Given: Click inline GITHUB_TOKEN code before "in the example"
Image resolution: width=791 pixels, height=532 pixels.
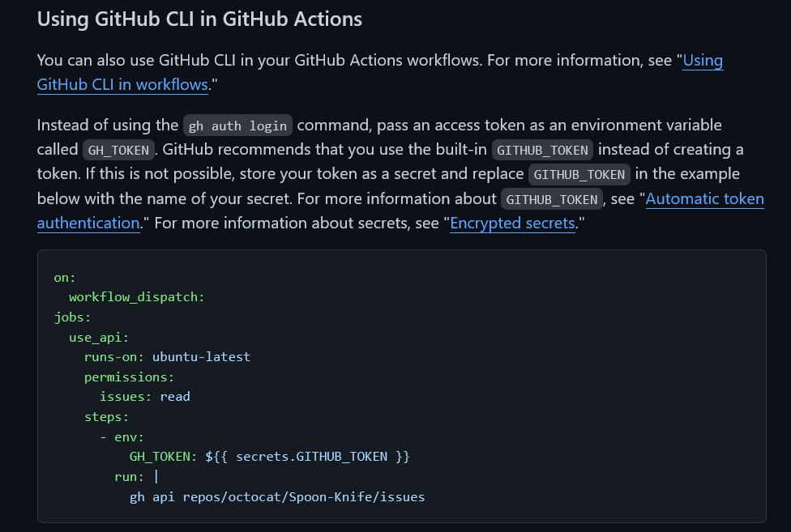Looking at the screenshot, I should [x=579, y=174].
